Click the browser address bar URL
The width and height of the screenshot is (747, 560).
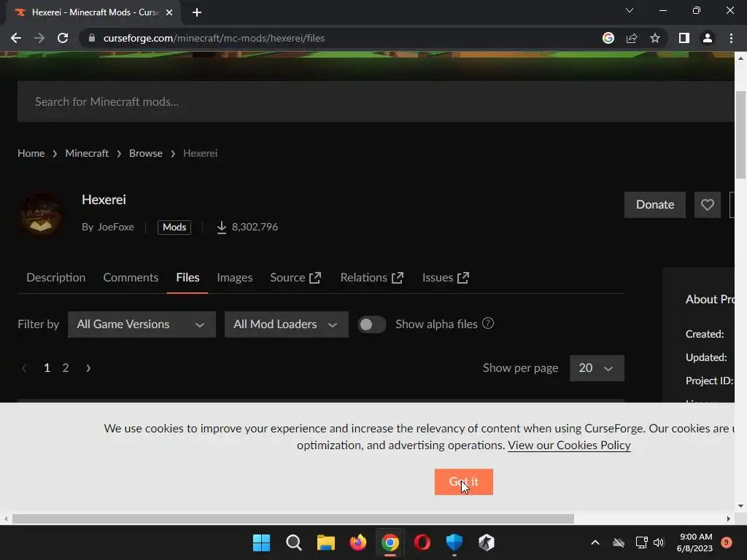pos(214,38)
